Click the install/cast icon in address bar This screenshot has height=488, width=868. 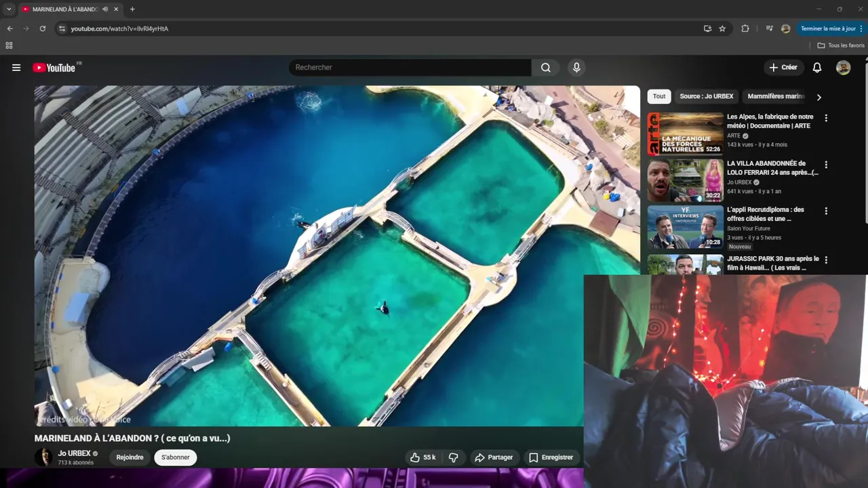pyautogui.click(x=707, y=28)
